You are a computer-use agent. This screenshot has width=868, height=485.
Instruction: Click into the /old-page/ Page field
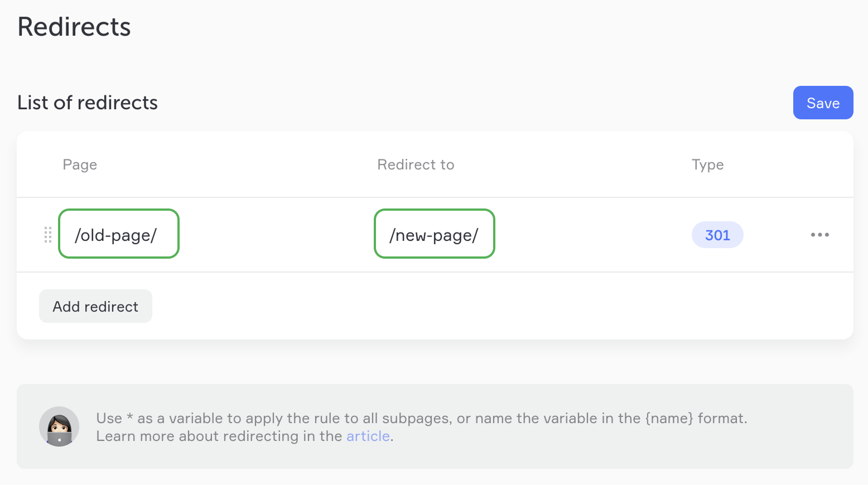point(118,234)
